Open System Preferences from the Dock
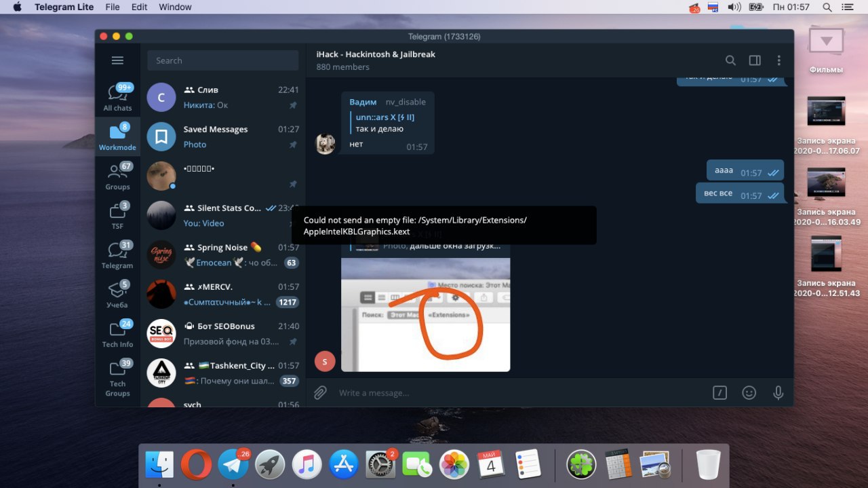Image resolution: width=868 pixels, height=488 pixels. (380, 465)
